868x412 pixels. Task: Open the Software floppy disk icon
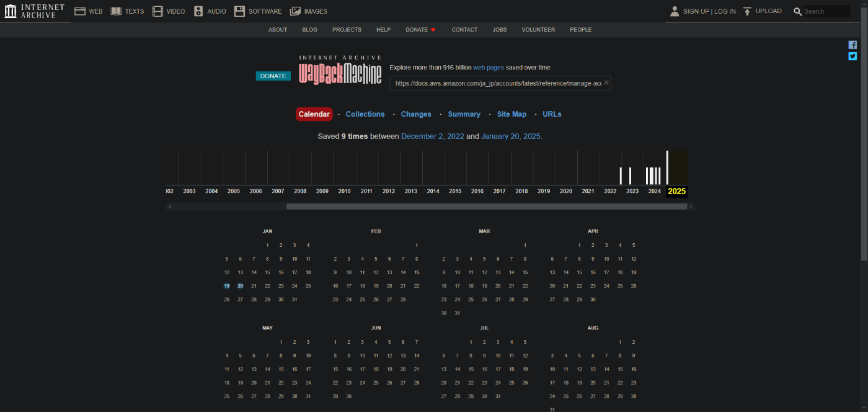coord(239,11)
